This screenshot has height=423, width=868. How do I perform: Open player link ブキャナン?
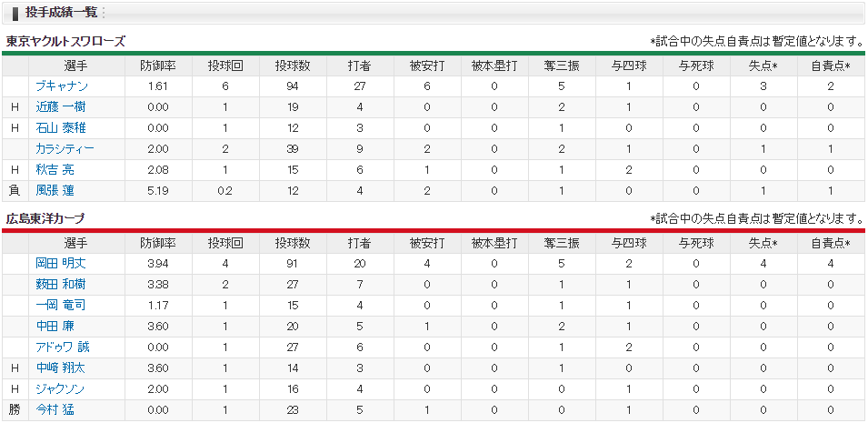point(62,86)
